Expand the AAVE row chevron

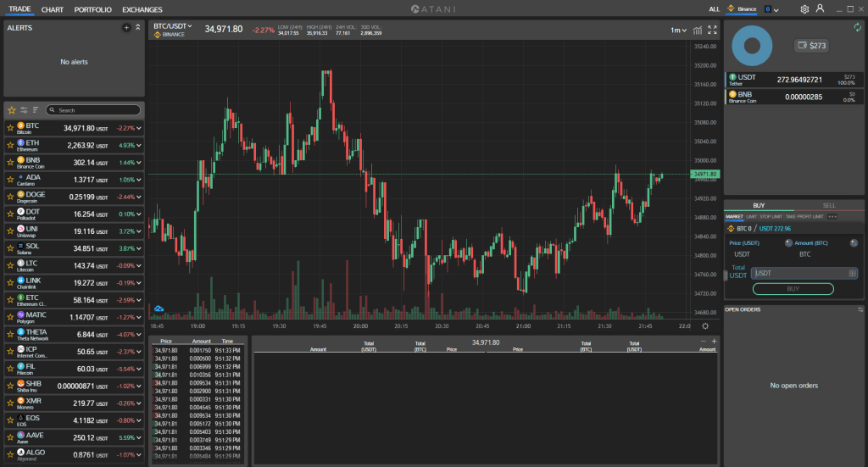point(139,437)
